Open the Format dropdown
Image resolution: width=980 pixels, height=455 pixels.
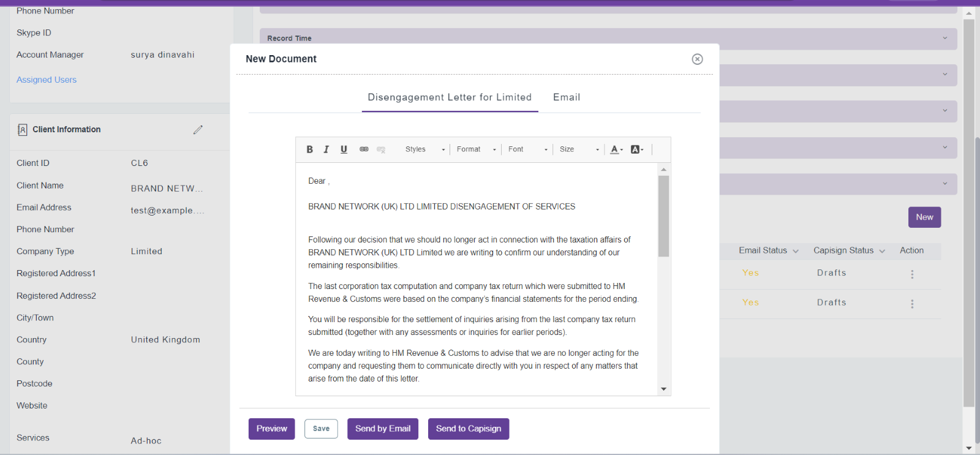476,149
